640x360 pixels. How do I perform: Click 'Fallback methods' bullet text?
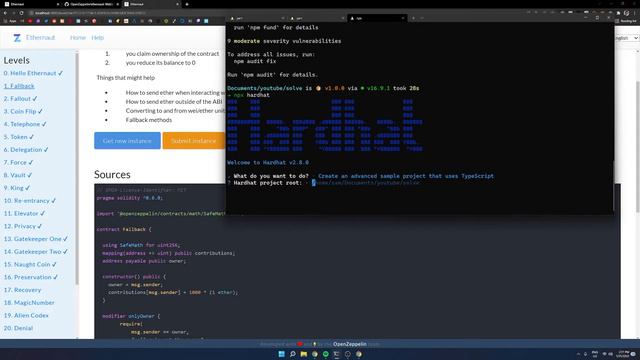pyautogui.click(x=149, y=120)
